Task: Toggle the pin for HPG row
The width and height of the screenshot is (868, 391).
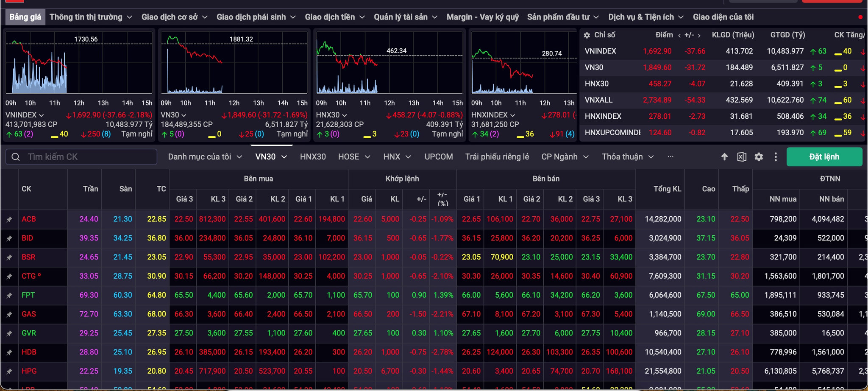Action: pyautogui.click(x=9, y=371)
